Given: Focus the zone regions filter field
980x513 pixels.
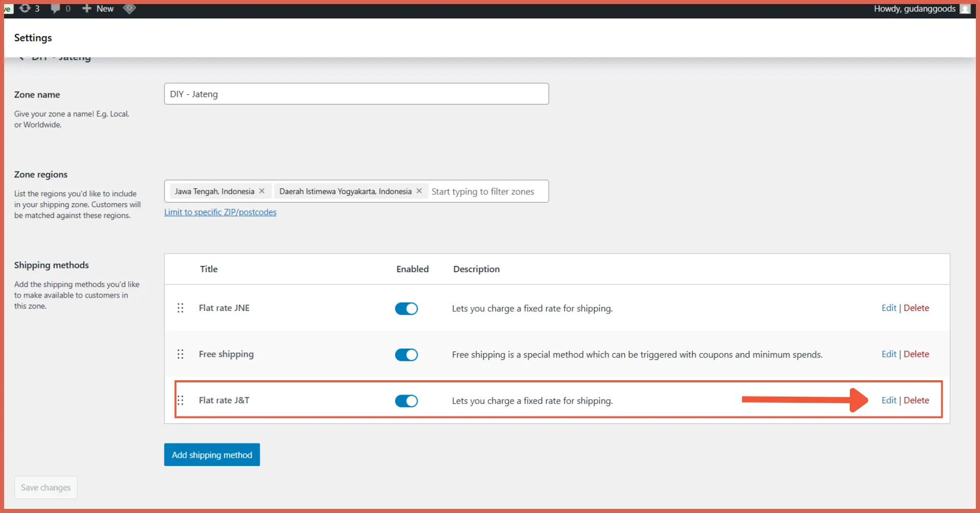Looking at the screenshot, I should pyautogui.click(x=485, y=191).
